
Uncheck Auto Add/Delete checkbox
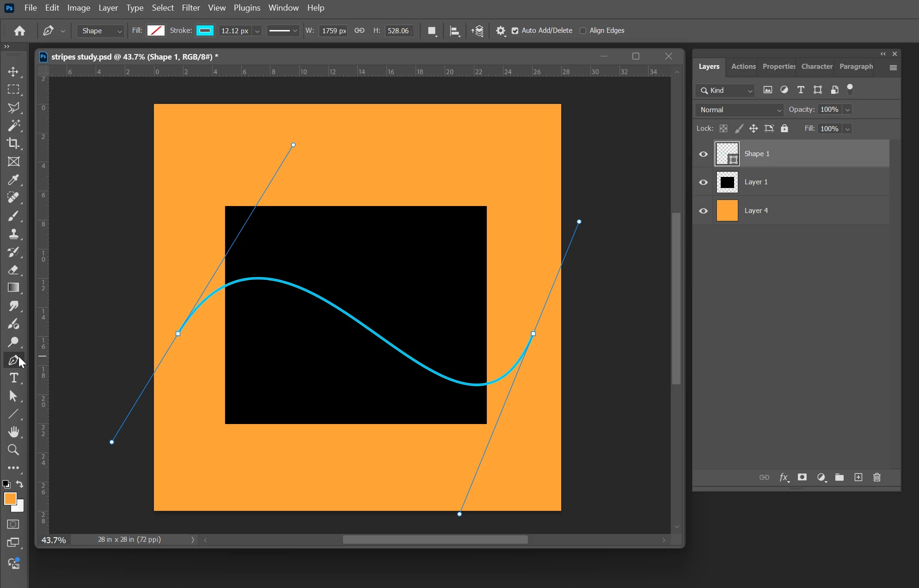515,30
